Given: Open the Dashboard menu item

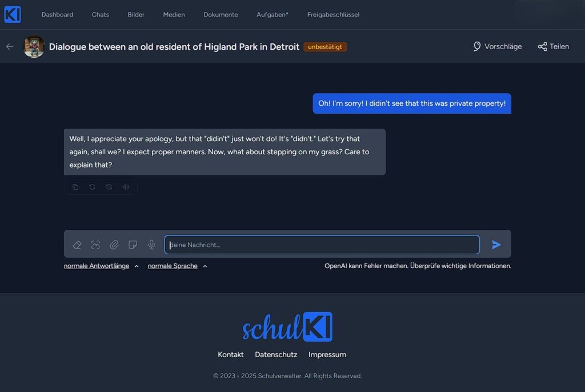Looking at the screenshot, I should (57, 15).
